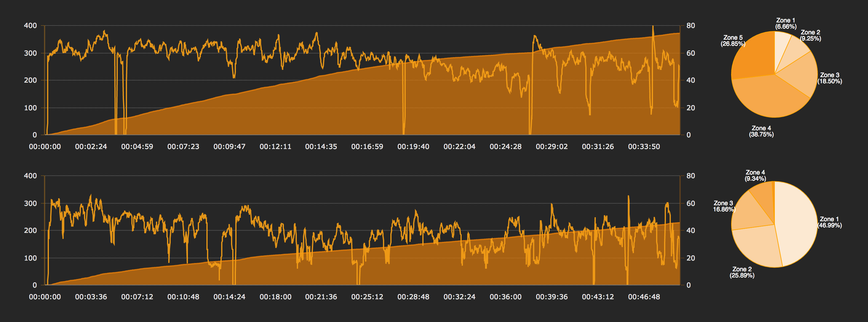Select the "Zone 3 (18.50%)" pie label

click(x=830, y=78)
